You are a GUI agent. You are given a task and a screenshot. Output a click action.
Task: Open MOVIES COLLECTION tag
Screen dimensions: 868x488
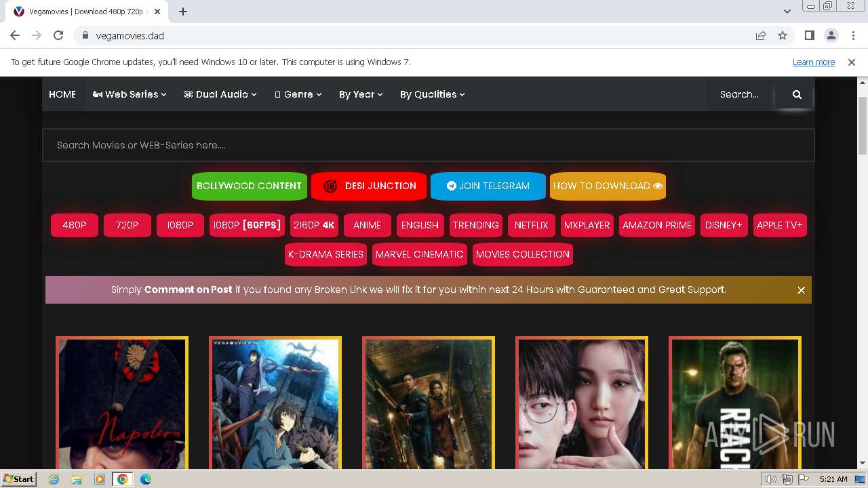(523, 254)
